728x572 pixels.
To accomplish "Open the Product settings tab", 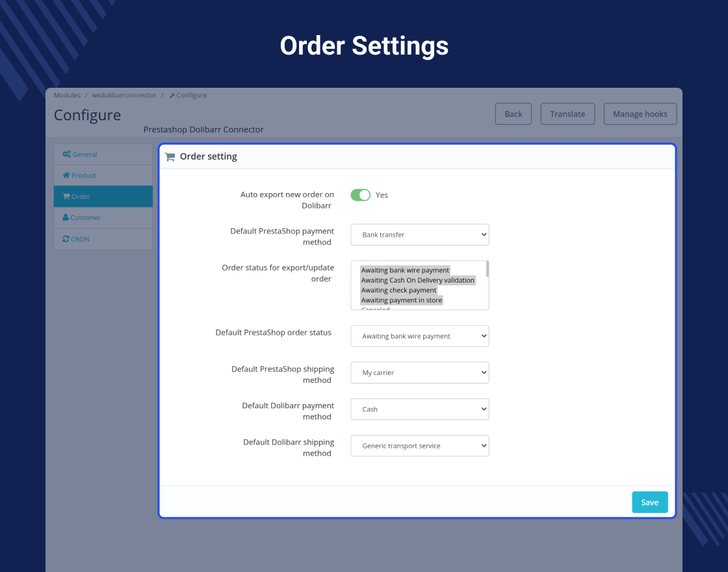I will coord(103,175).
